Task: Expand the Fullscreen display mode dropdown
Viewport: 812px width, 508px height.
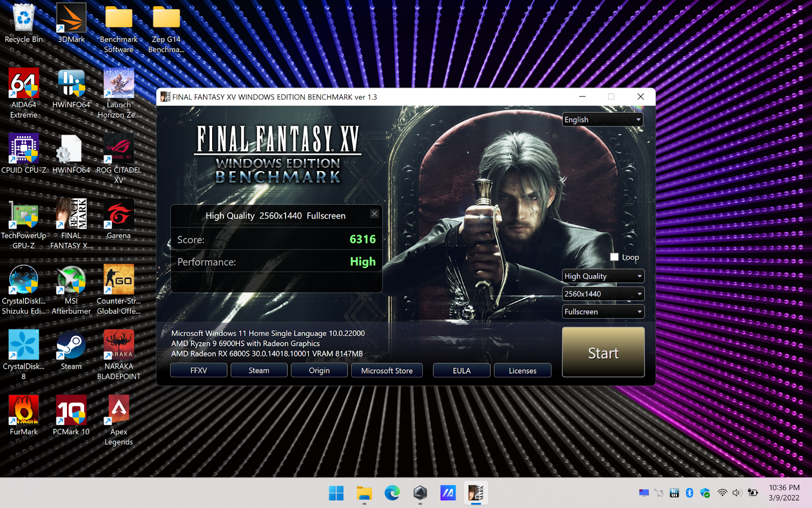Action: (x=603, y=311)
